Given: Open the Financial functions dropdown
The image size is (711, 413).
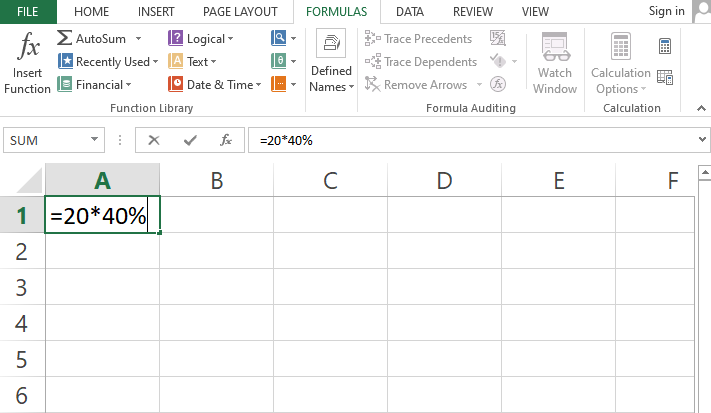Looking at the screenshot, I should 129,85.
